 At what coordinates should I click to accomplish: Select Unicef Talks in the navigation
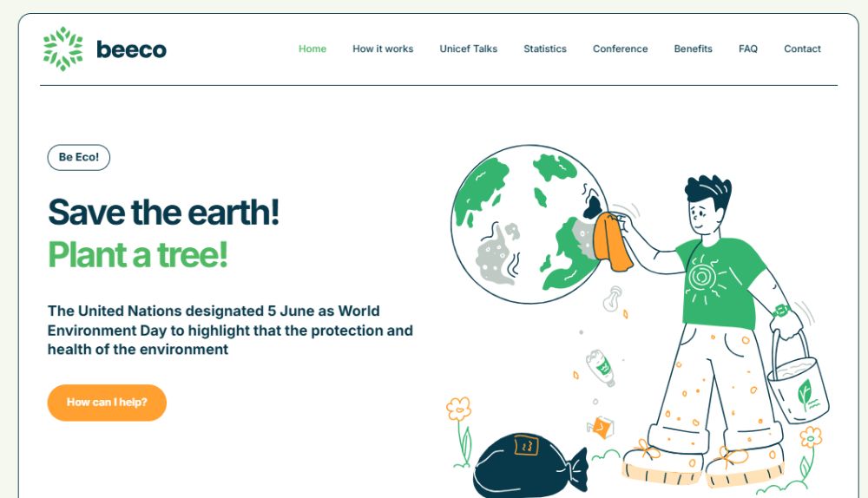coord(469,49)
